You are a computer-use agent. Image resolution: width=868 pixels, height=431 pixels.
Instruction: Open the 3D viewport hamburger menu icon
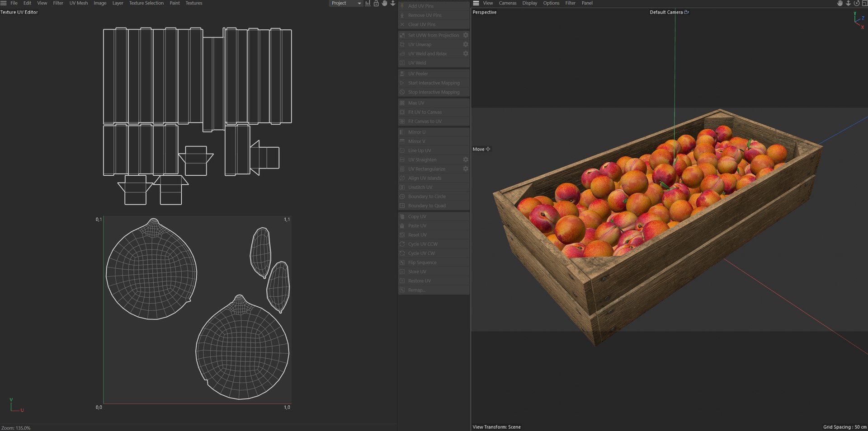(476, 3)
